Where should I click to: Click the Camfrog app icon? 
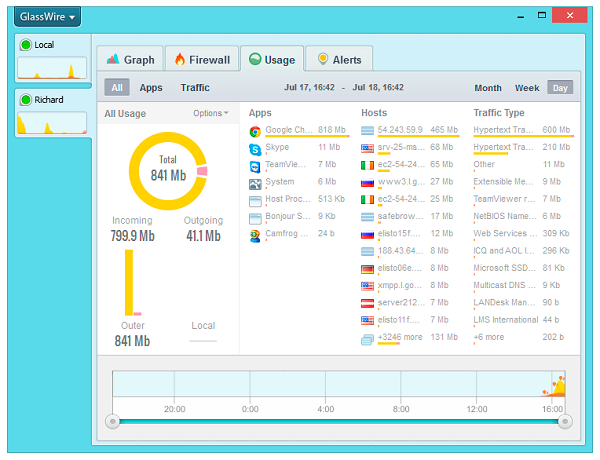coord(255,233)
